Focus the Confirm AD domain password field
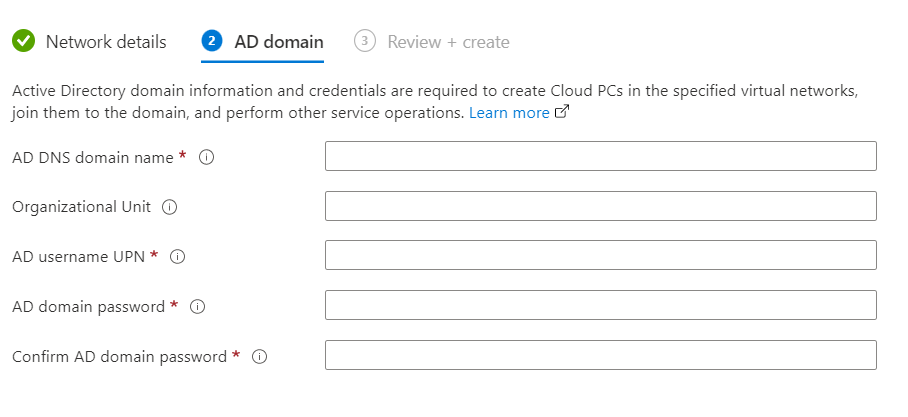Image resolution: width=908 pixels, height=417 pixels. 600,355
